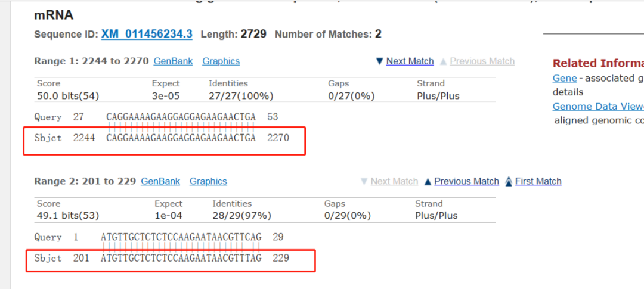Click the Score value 50.0 bits(54)
The image size is (644, 289).
click(x=68, y=96)
